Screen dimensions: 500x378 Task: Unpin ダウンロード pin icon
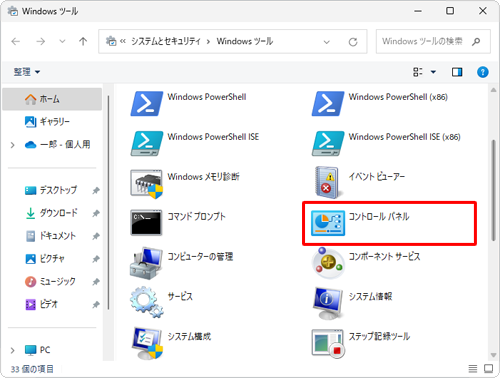pos(96,213)
